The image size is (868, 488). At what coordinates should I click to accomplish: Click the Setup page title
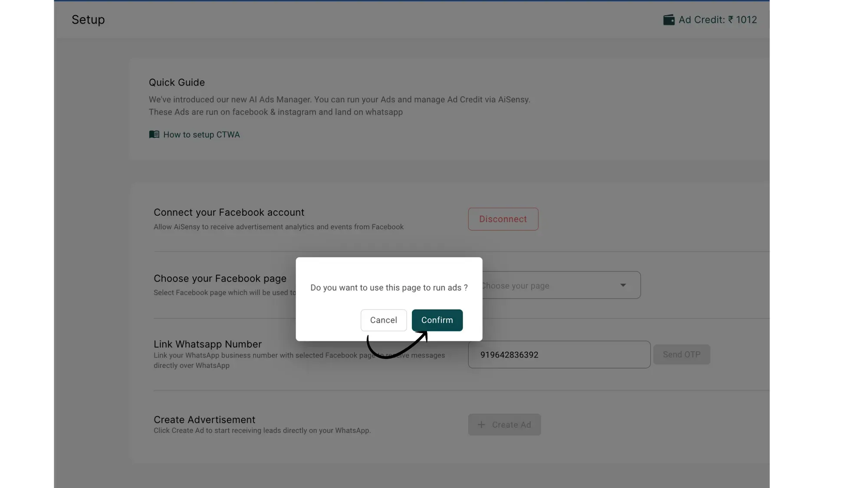click(88, 20)
